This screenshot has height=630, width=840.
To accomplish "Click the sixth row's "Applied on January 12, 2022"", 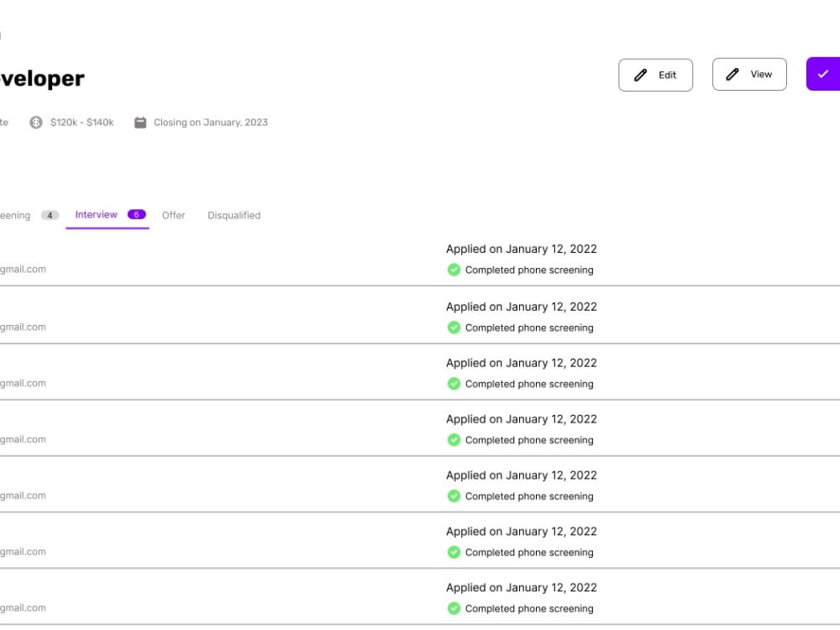I will (522, 532).
